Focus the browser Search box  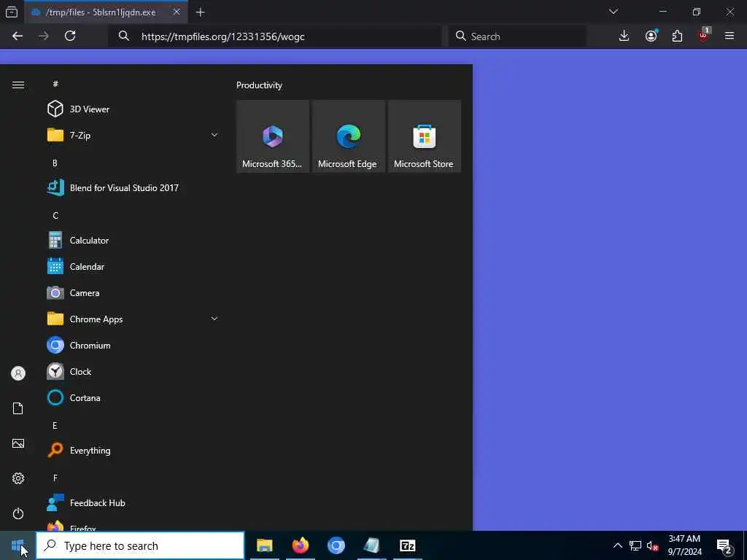517,36
